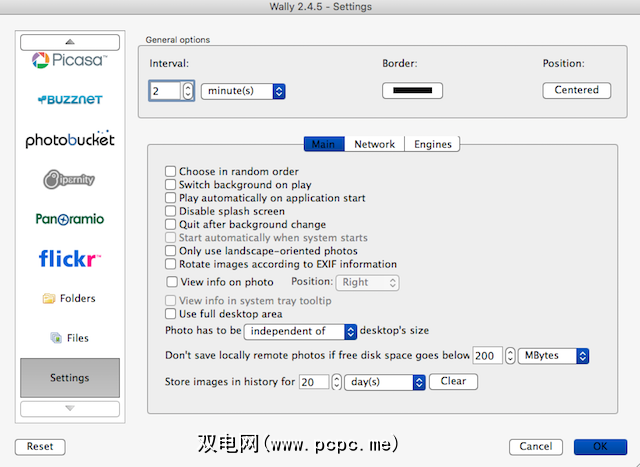Click the free disk space 200 field
The height and width of the screenshot is (467, 640).
click(x=487, y=356)
